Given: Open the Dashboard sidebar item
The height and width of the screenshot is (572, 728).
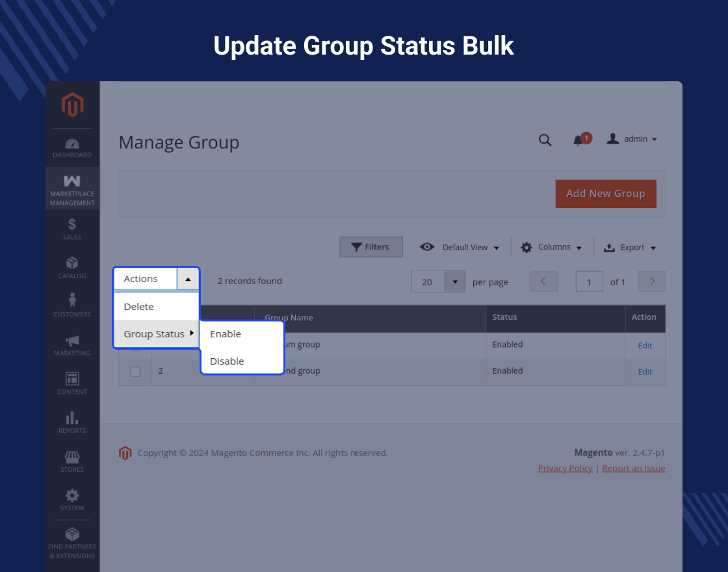Looking at the screenshot, I should tap(72, 148).
